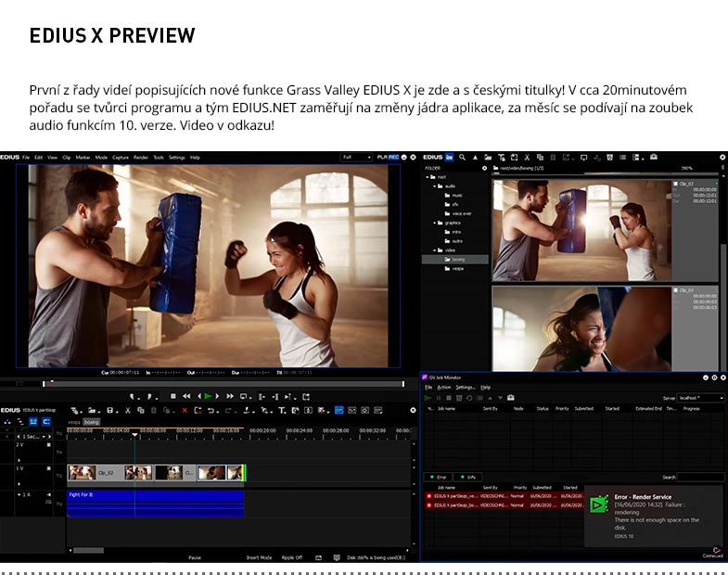Collapse the graphics folder in Bin tree
728x575 pixels.
(435, 223)
